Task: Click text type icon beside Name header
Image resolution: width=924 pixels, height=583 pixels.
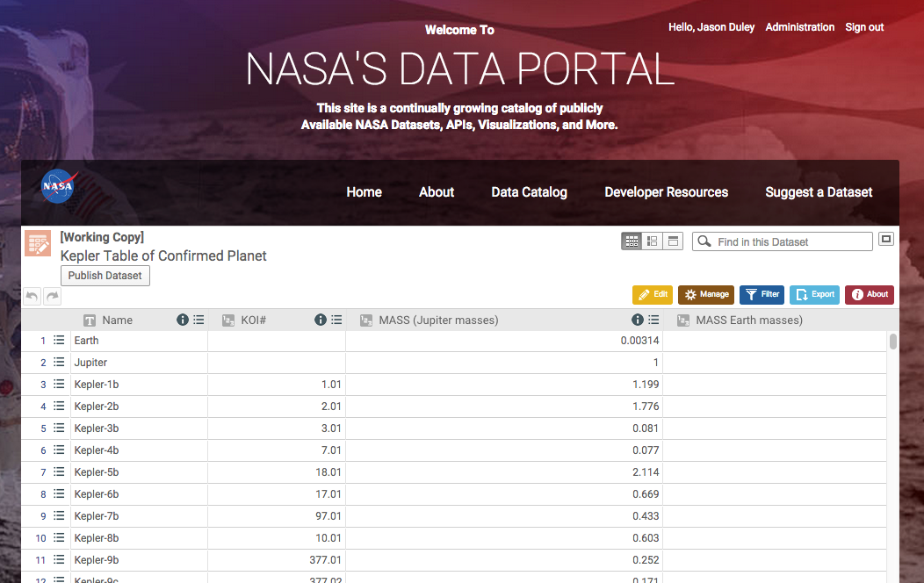Action: pos(89,320)
